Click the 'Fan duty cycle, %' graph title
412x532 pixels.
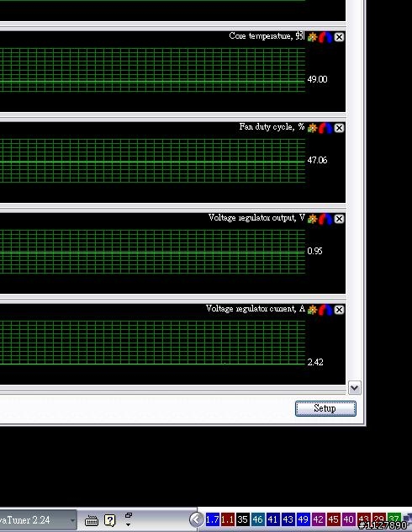click(x=272, y=127)
